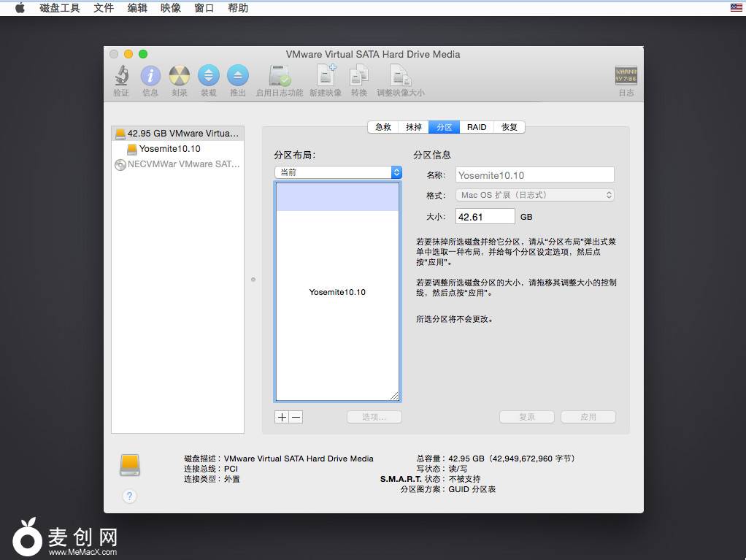Open the 分区布局 当前 dropdown

[337, 172]
